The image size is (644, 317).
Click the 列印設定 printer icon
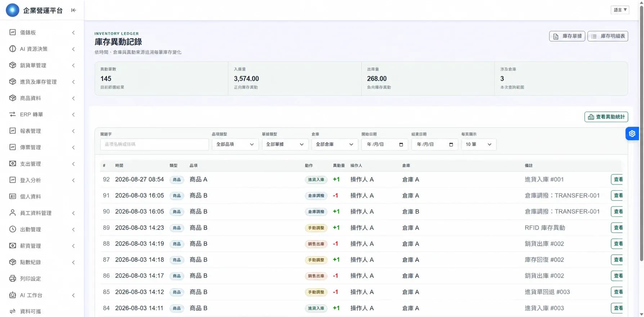tap(13, 278)
